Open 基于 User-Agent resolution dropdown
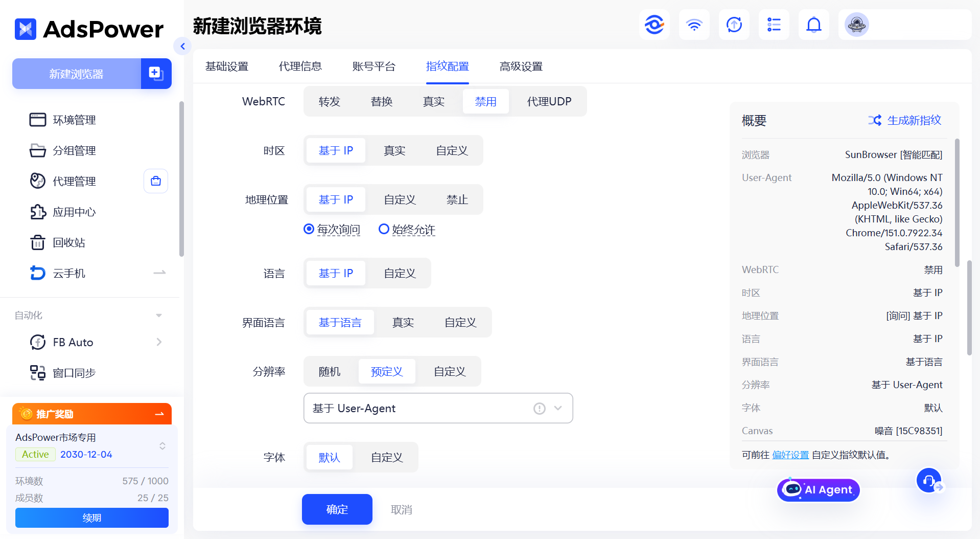This screenshot has width=980, height=539. click(438, 408)
